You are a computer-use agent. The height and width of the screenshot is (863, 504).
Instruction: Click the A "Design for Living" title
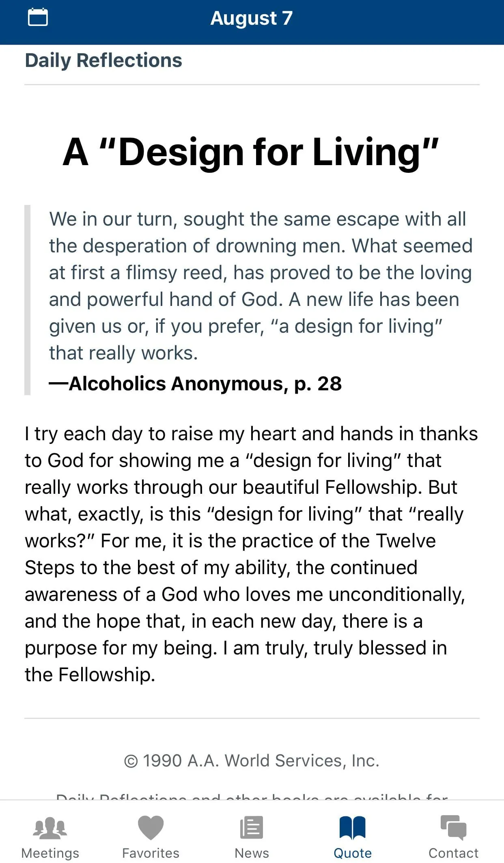[x=252, y=152]
